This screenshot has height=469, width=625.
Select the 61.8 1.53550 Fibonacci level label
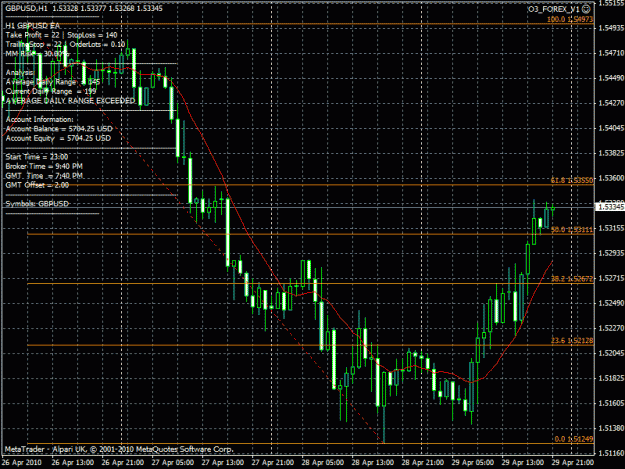pos(572,181)
